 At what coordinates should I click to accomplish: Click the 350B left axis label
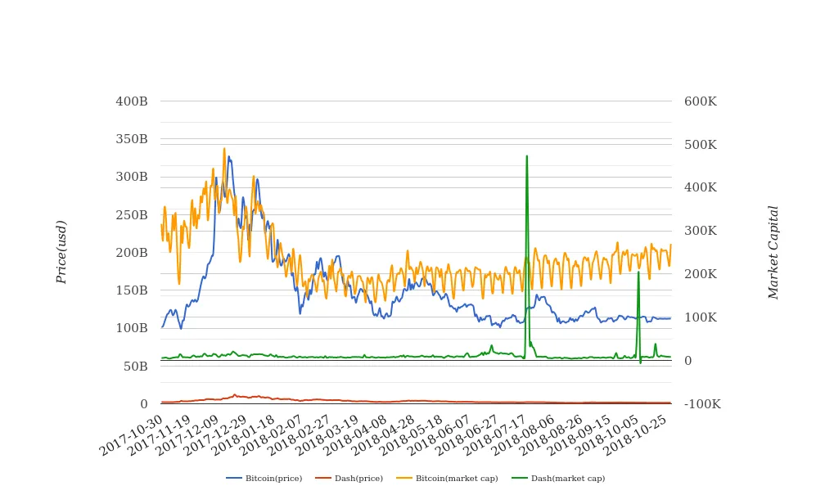[132, 139]
